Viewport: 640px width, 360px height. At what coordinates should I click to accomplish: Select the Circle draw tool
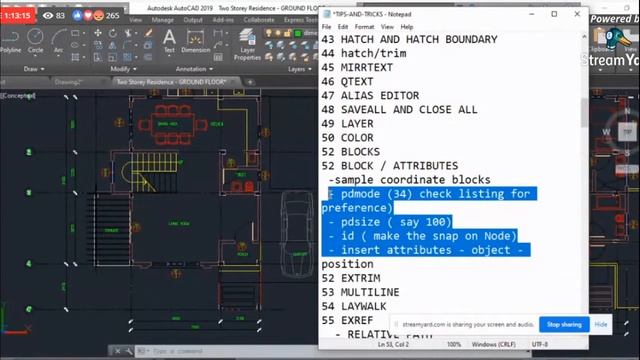(x=35, y=41)
